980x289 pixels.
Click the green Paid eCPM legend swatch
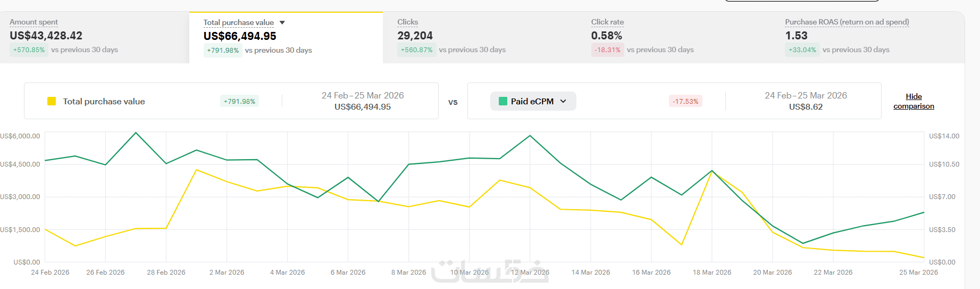click(x=502, y=101)
